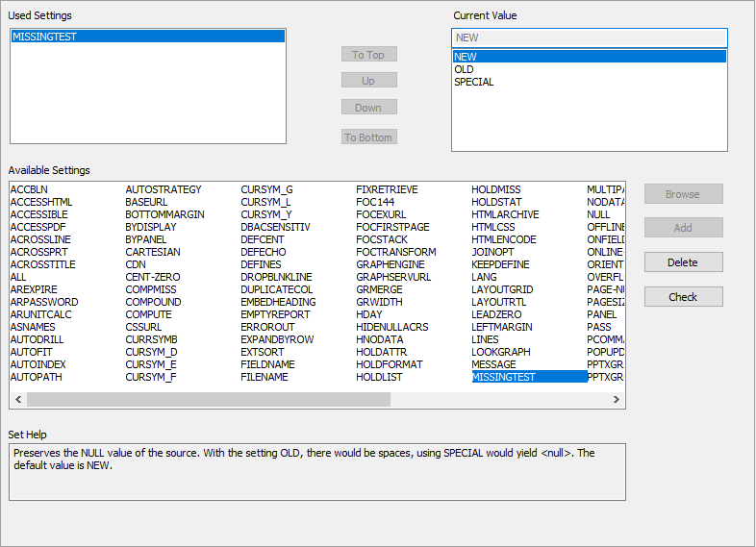This screenshot has width=756, height=547.
Task: Select CDN setting
Action: [x=136, y=264]
